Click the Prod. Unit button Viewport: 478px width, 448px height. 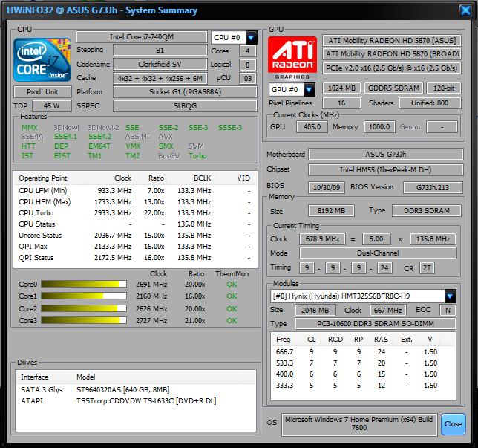42,92
